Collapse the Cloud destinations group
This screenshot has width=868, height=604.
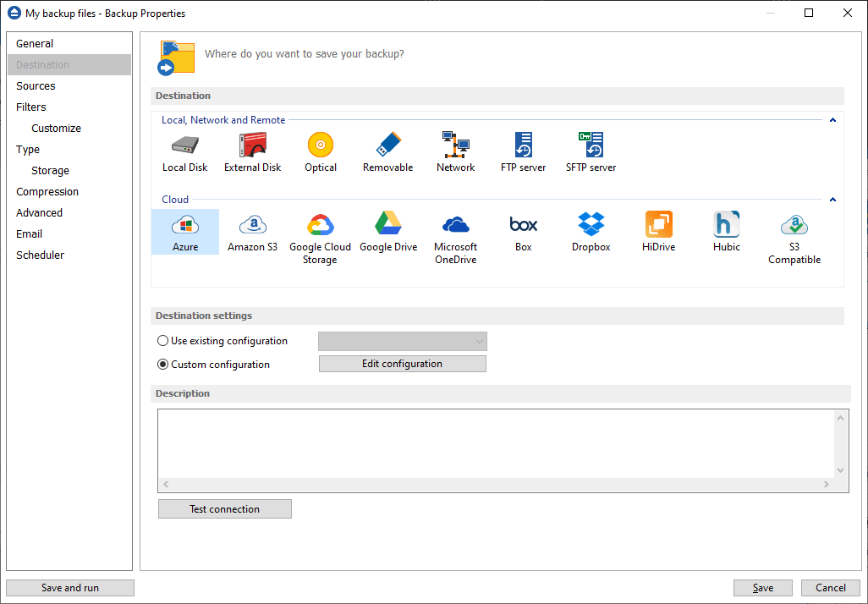tap(832, 200)
